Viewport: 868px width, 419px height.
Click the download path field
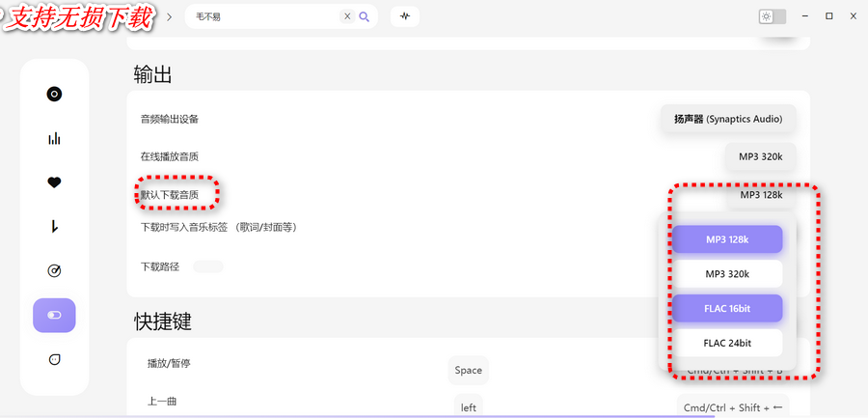click(x=207, y=266)
